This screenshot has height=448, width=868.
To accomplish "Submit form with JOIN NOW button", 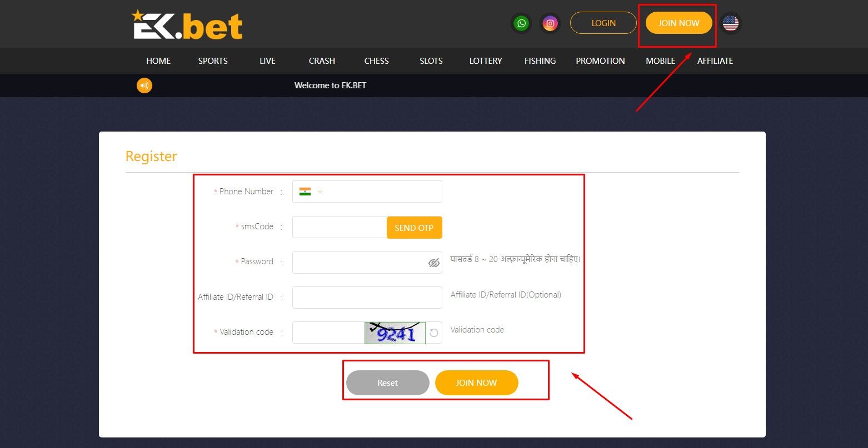I will (477, 383).
